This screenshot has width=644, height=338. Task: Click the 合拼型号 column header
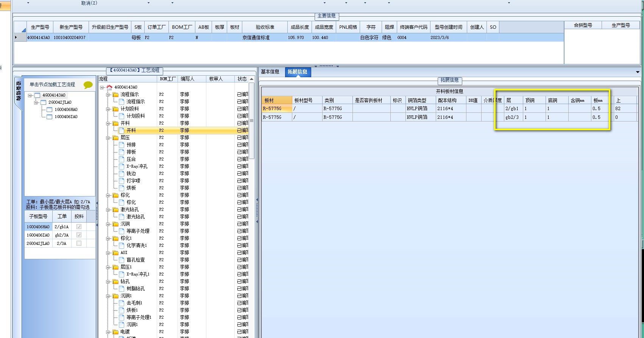coord(583,25)
